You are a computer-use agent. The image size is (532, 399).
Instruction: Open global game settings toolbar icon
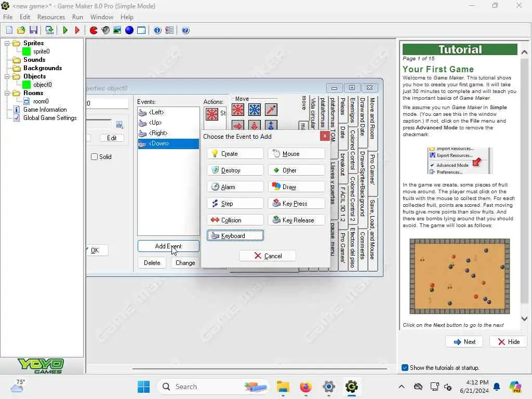point(169,30)
